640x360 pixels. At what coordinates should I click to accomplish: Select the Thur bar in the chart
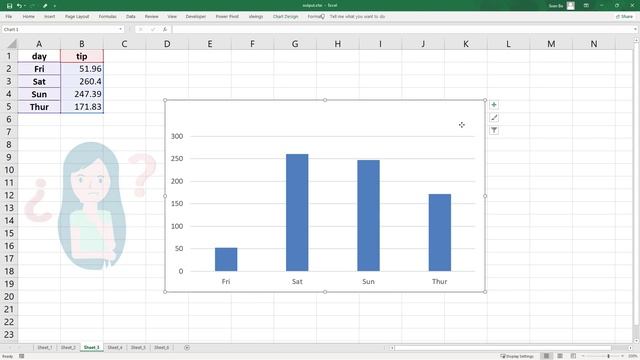click(x=440, y=232)
